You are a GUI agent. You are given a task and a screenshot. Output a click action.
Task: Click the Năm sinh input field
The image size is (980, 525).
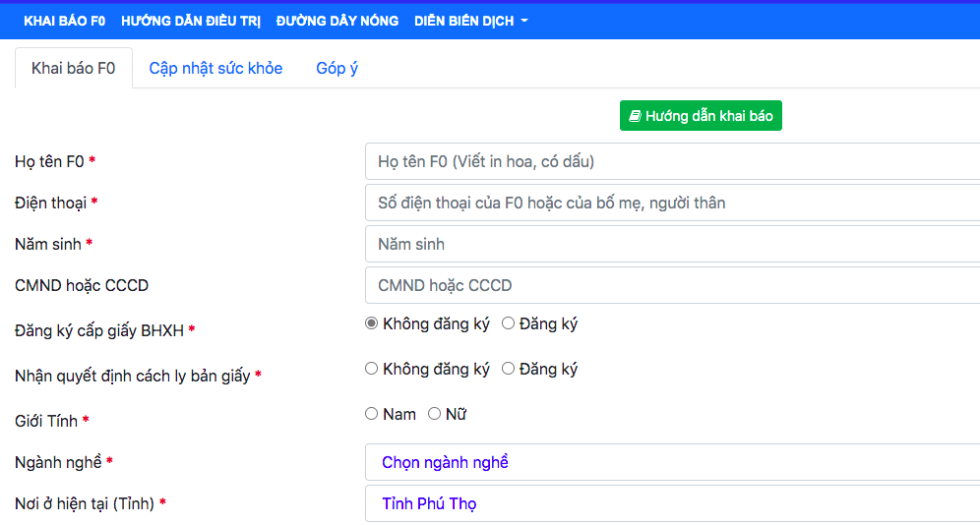(672, 244)
